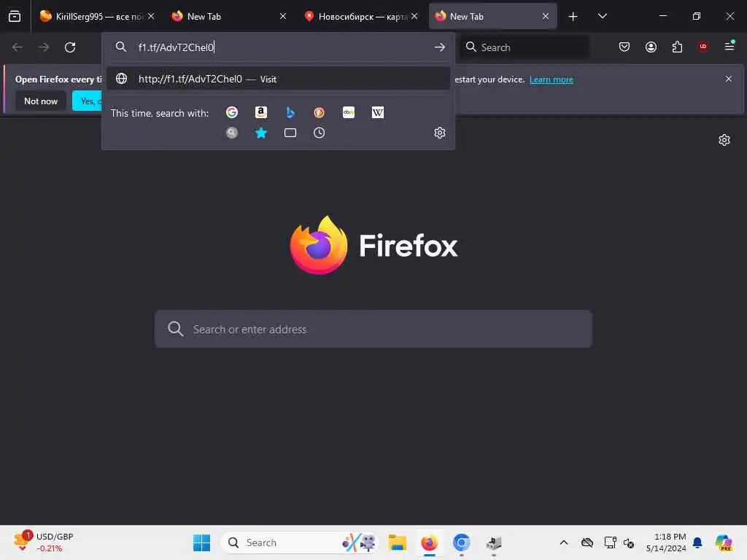The width and height of the screenshot is (747, 560).
Task: Personalize New Tab with gear icon
Action: coord(724,140)
